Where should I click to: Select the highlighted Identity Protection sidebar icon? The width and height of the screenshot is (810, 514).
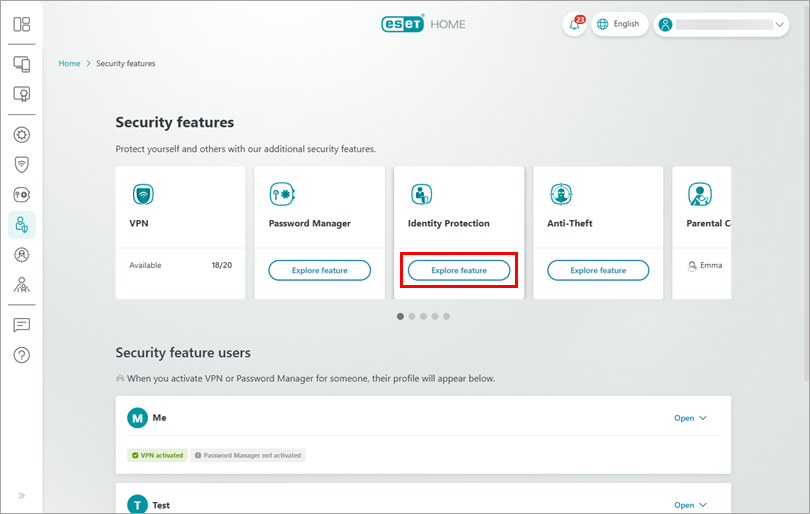pyautogui.click(x=22, y=225)
